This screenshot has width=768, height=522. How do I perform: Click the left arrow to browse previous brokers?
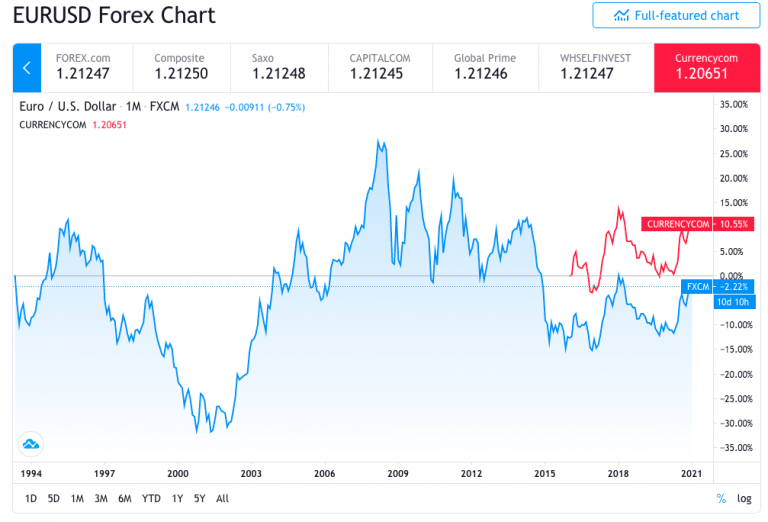click(x=27, y=68)
